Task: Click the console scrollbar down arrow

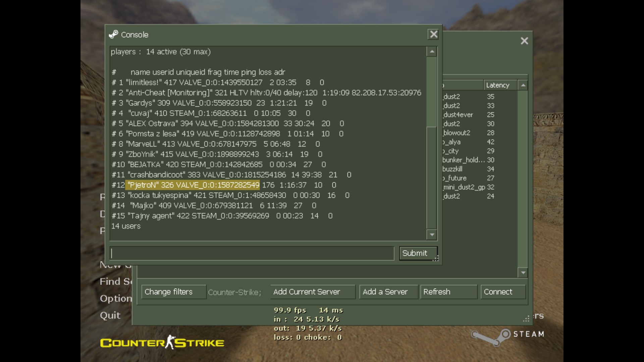Action: pos(432,235)
